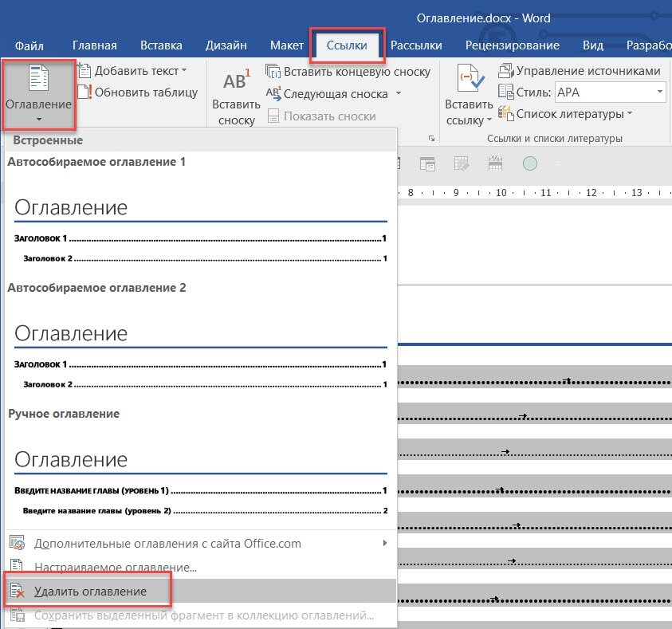Choose Автособираемое оглавление 1 preview
The width and height of the screenshot is (672, 629).
tap(201, 215)
